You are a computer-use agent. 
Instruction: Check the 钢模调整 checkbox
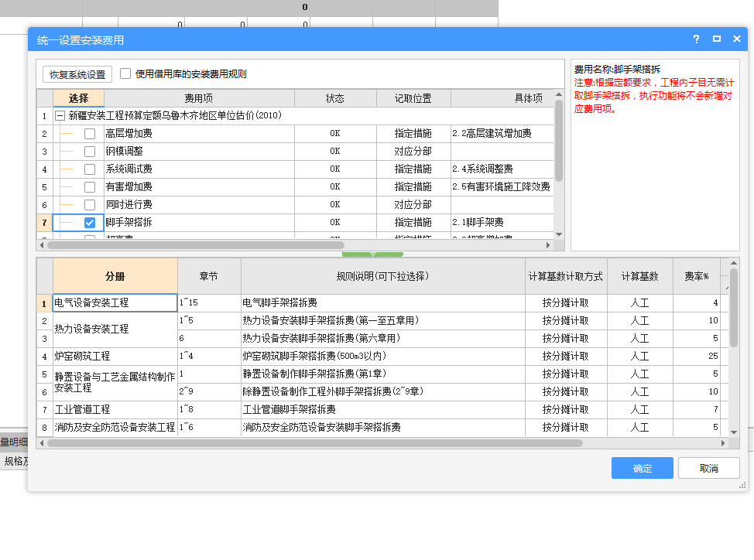click(x=90, y=152)
